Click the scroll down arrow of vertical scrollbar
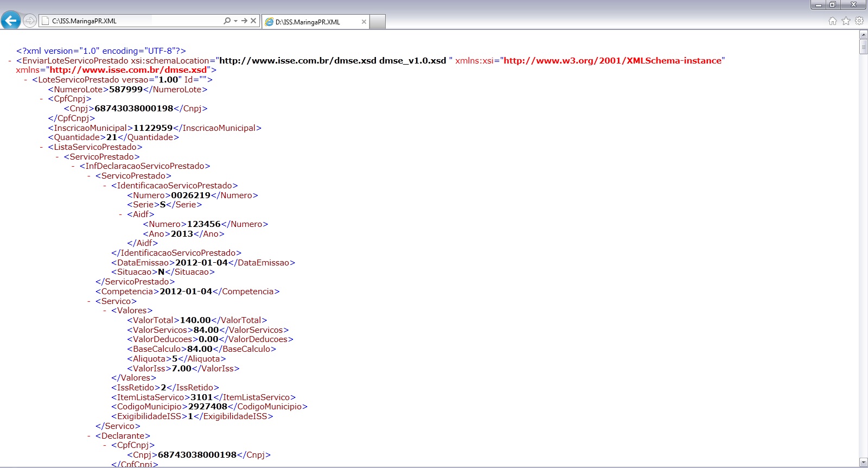The height and width of the screenshot is (468, 868). click(x=864, y=462)
